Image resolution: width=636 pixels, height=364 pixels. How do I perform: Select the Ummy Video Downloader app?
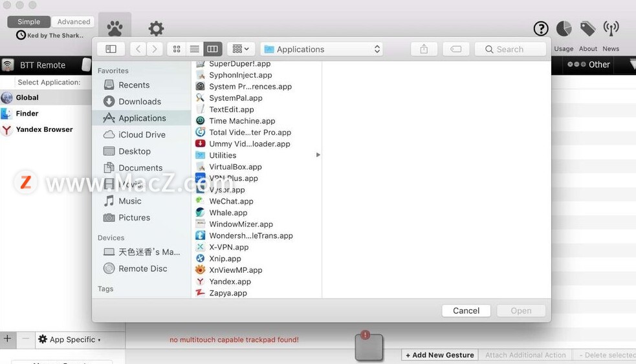coord(256,144)
